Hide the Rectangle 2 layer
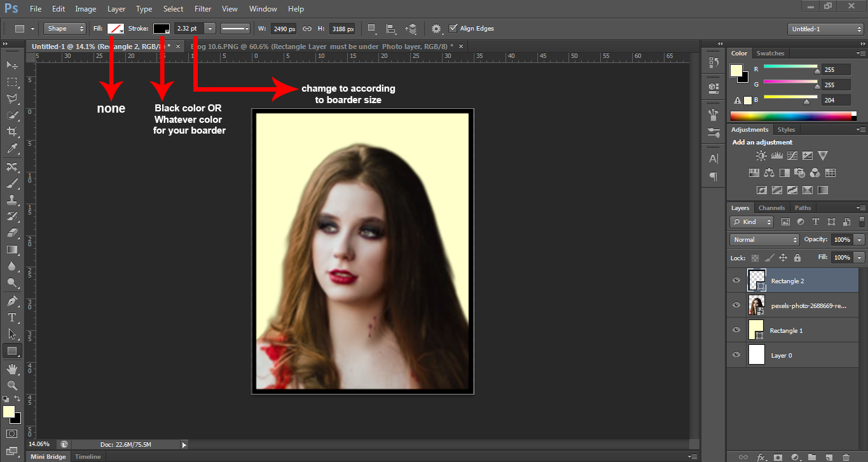868x462 pixels. pos(736,281)
